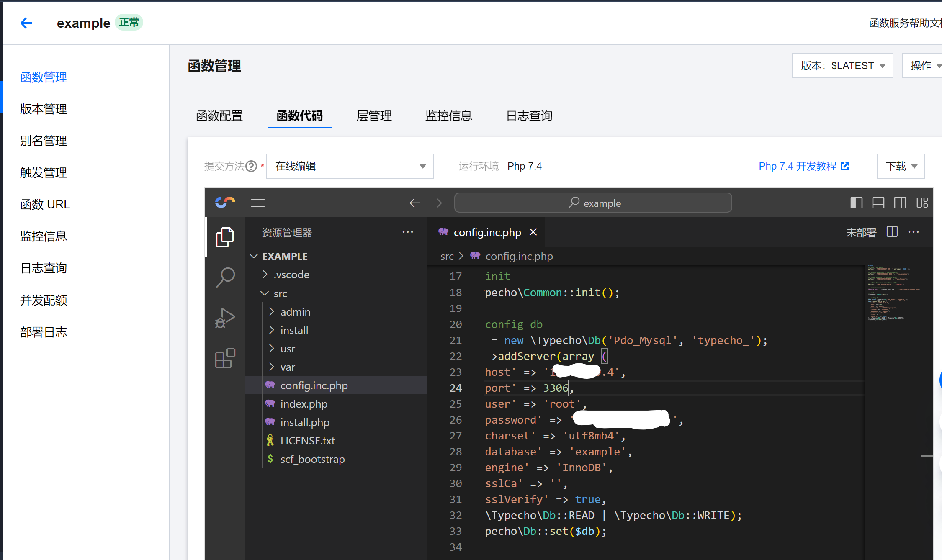This screenshot has width=942, height=560.
Task: Switch to the 函数配置 tab
Action: coord(219,116)
